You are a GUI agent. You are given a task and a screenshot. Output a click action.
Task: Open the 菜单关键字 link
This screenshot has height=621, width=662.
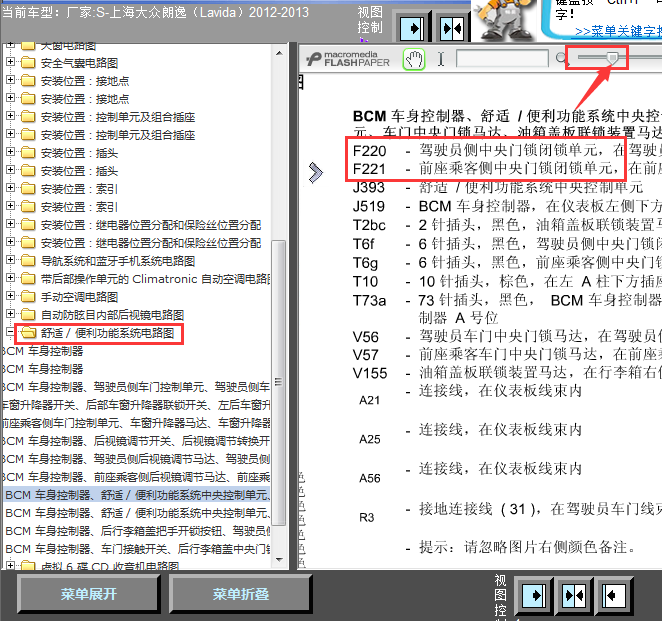pyautogui.click(x=619, y=31)
